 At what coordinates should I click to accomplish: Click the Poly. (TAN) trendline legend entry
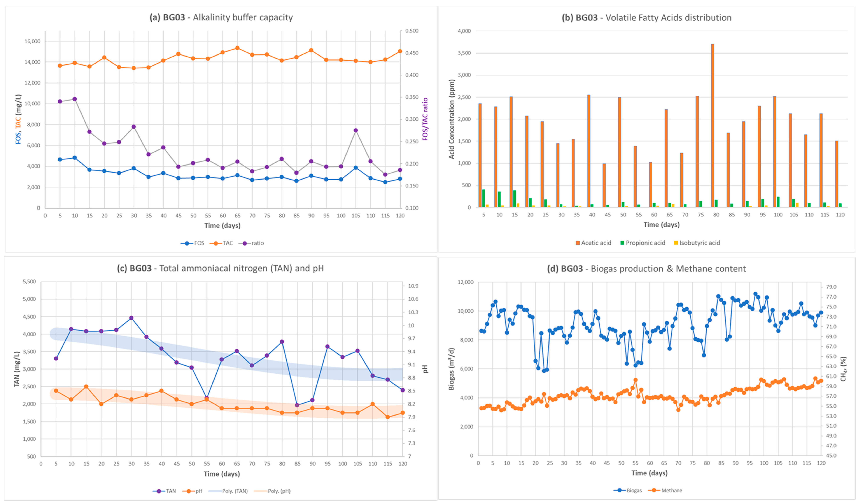coord(235,491)
